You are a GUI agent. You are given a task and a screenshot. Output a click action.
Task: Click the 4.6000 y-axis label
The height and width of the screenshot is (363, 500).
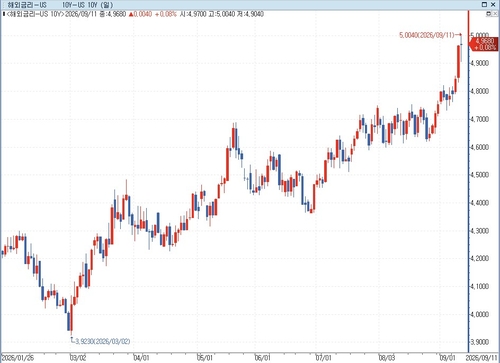479,147
